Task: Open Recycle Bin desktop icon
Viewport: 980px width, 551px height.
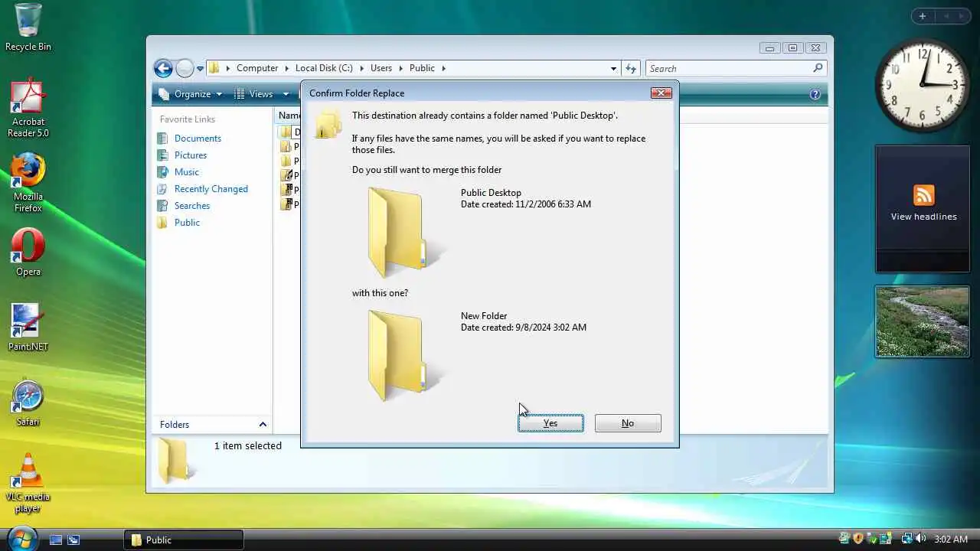Action: (x=28, y=28)
